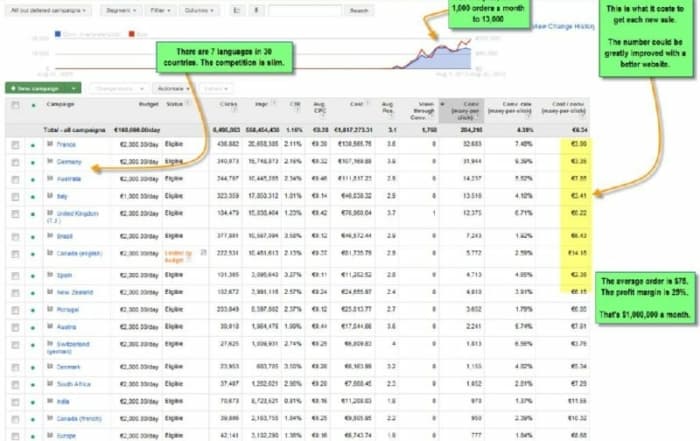
Task: Expand the Segment dropdown
Action: (x=121, y=10)
